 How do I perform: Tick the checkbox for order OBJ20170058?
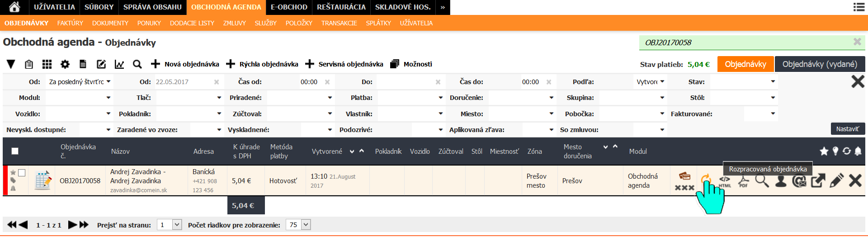[22, 173]
